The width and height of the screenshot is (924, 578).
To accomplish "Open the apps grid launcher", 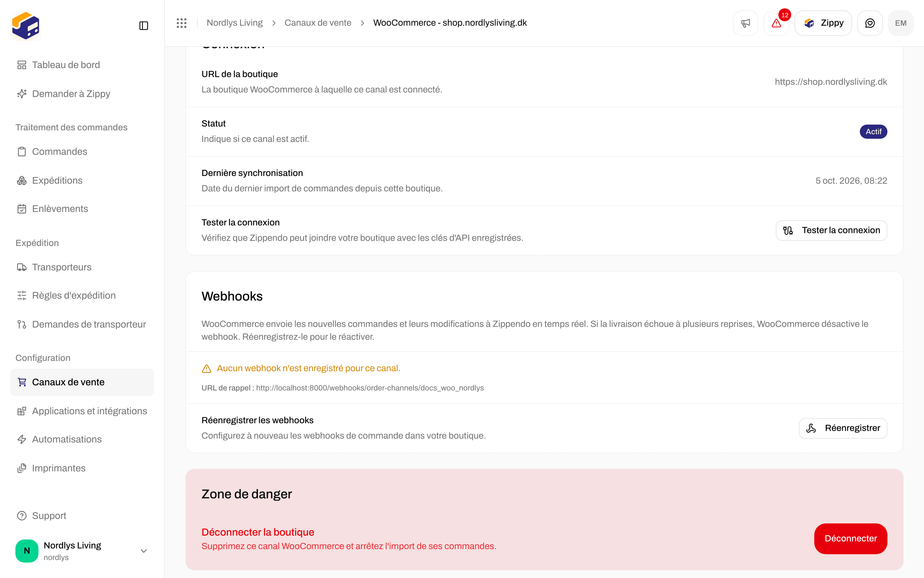I will pyautogui.click(x=181, y=23).
